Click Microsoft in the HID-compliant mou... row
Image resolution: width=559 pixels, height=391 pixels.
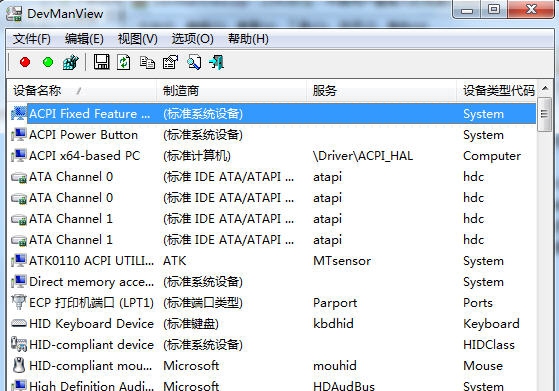tap(191, 365)
